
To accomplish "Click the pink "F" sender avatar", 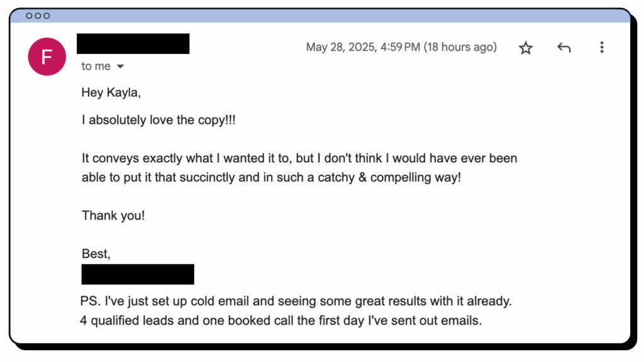I will [47, 57].
